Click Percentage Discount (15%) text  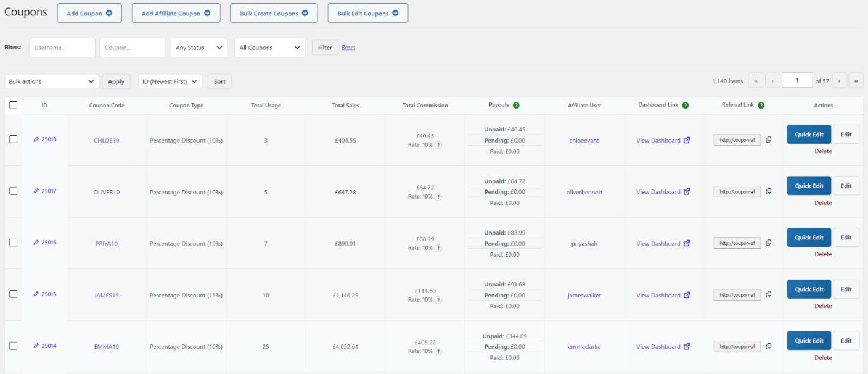186,296
